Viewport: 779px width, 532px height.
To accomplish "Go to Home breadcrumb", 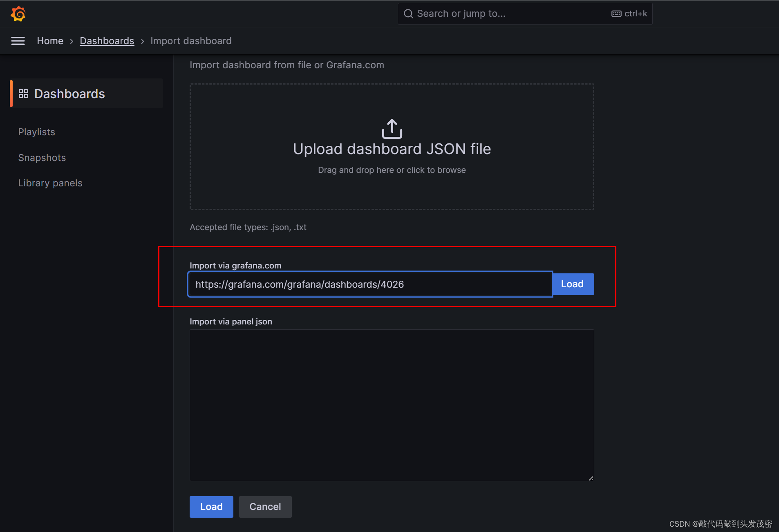I will (50, 41).
